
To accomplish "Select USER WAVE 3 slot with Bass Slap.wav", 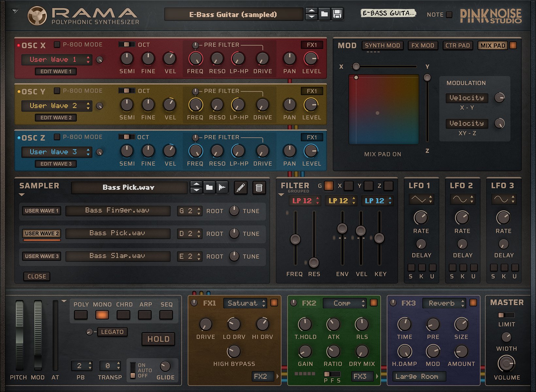I will click(x=41, y=256).
